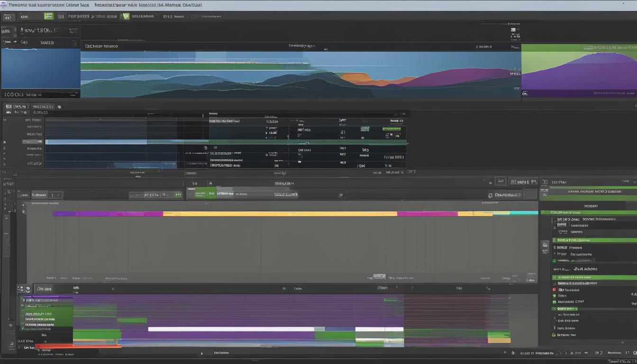This screenshot has height=364, width=637.
Task: Open the File menu in the top menu bar
Action: click(9, 16)
